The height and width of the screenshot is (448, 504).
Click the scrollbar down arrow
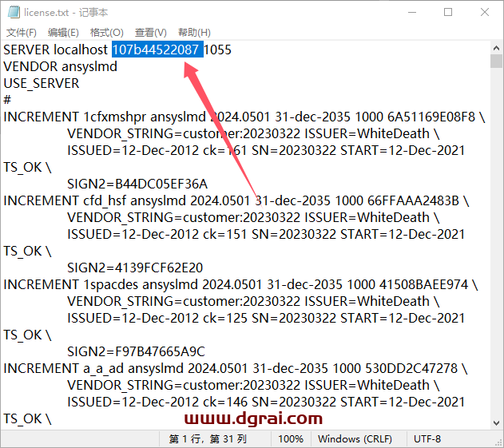pyautogui.click(x=496, y=422)
